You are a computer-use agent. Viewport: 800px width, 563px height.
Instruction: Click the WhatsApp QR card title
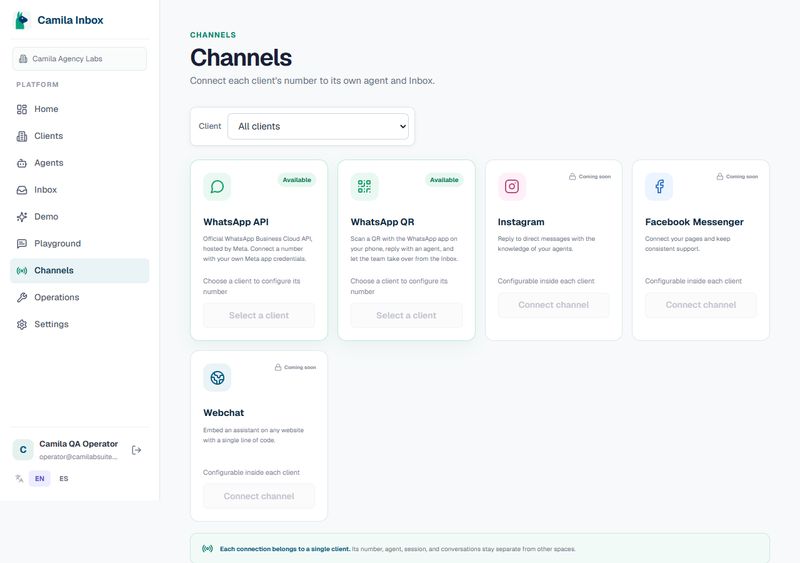coord(382,222)
